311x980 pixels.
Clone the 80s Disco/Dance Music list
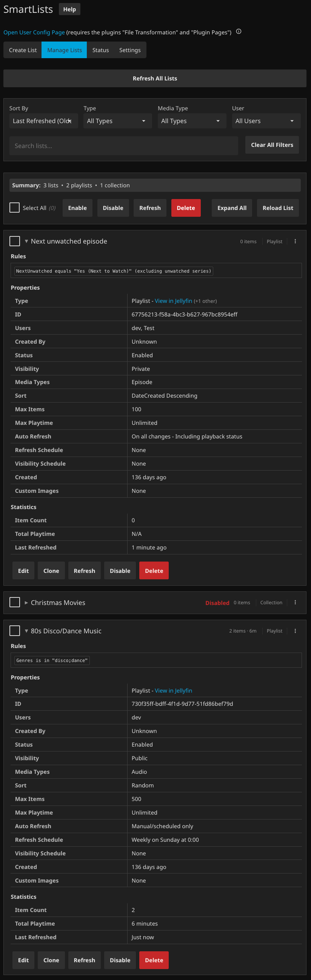click(51, 960)
